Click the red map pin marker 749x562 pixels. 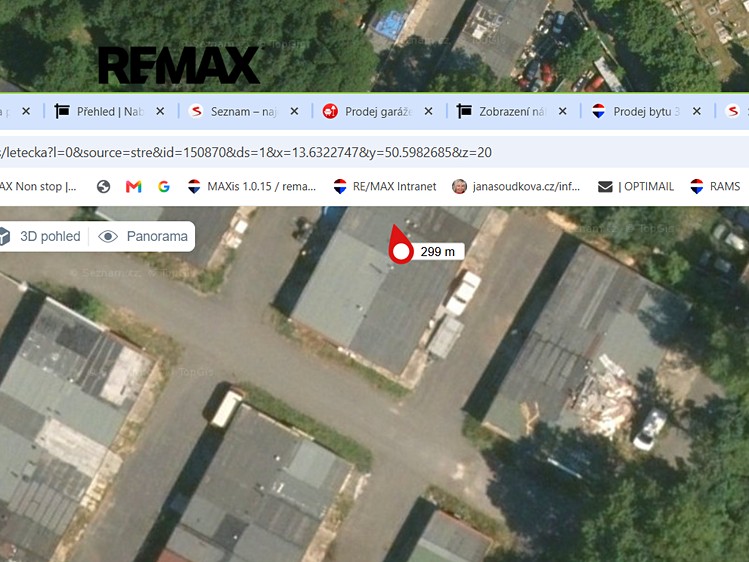[399, 245]
